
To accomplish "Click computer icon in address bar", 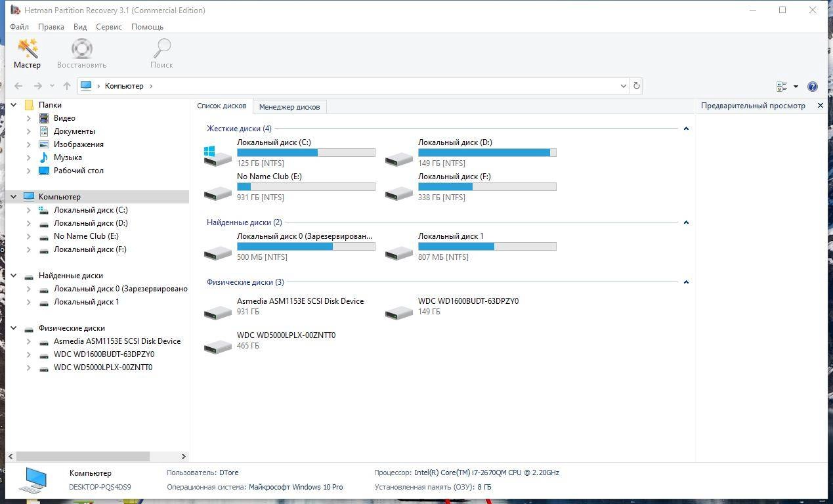I will click(86, 86).
